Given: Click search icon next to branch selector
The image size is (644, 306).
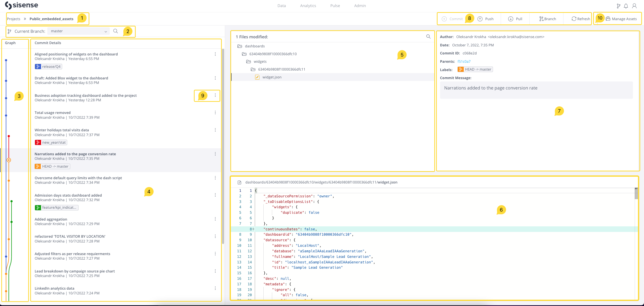Looking at the screenshot, I should point(116,31).
